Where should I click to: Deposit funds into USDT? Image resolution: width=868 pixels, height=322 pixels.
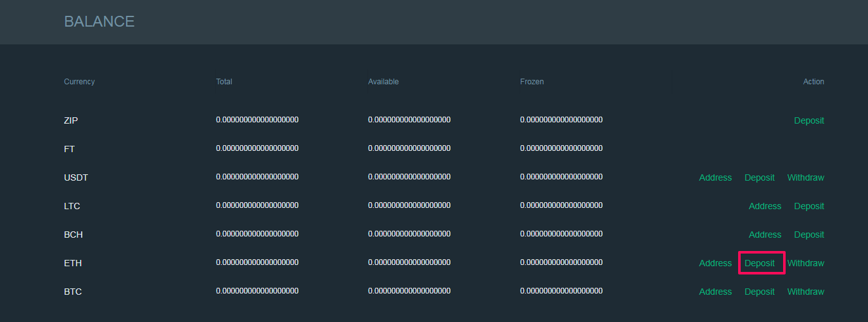point(759,177)
